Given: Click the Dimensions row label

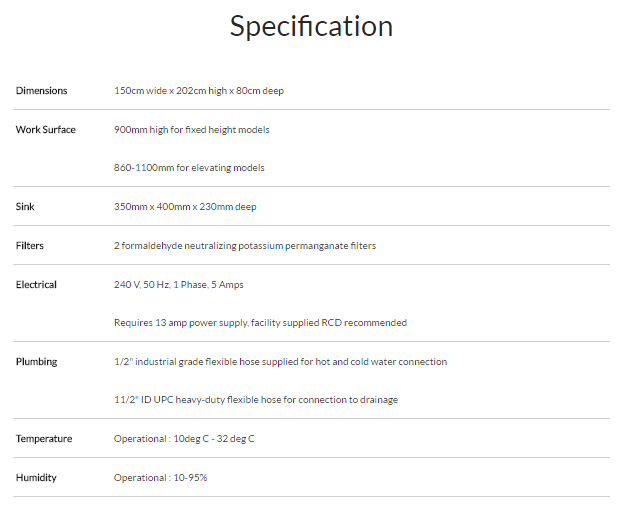Looking at the screenshot, I should (41, 91).
